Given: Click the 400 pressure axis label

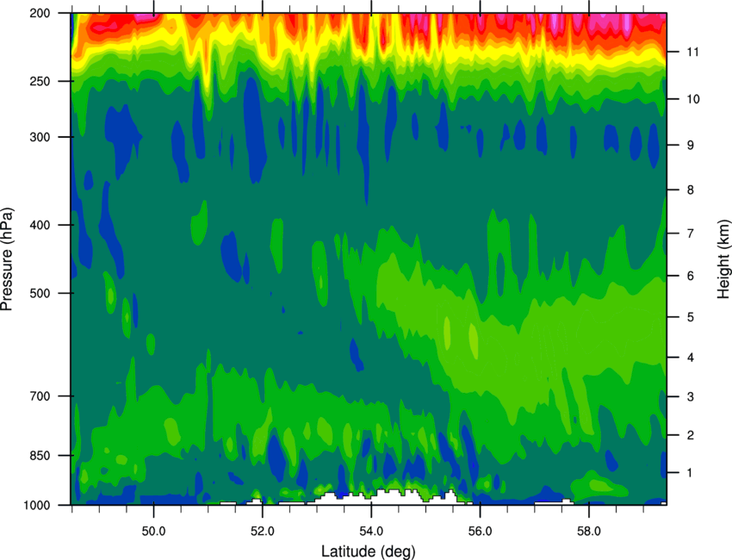Looking at the screenshot, I should [x=40, y=225].
